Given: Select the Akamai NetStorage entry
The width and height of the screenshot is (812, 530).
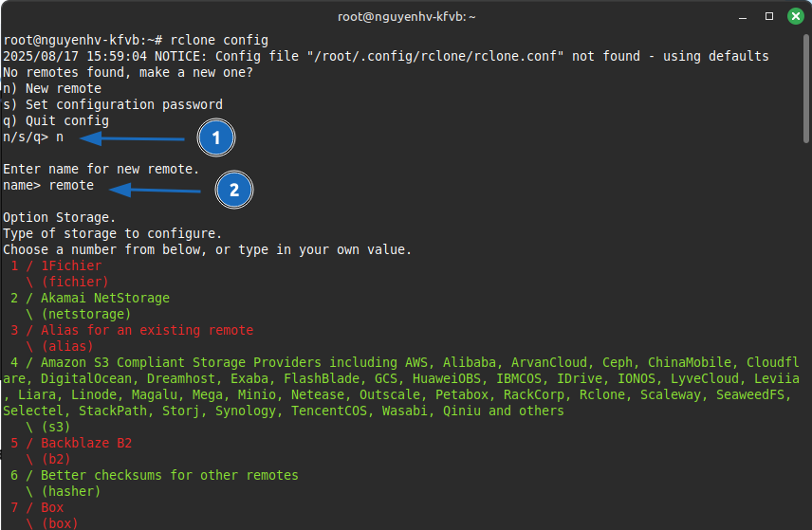Looking at the screenshot, I should (x=104, y=298).
